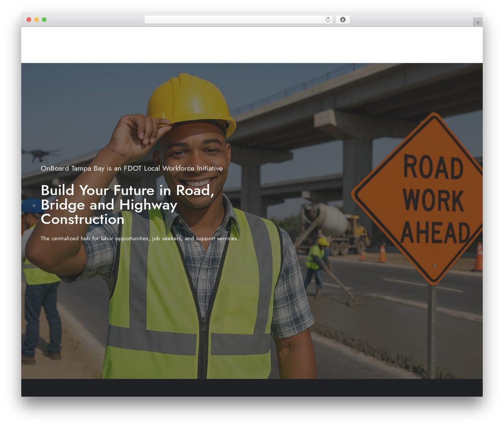
Task: Maximize the window with the green button
Action: (44, 20)
